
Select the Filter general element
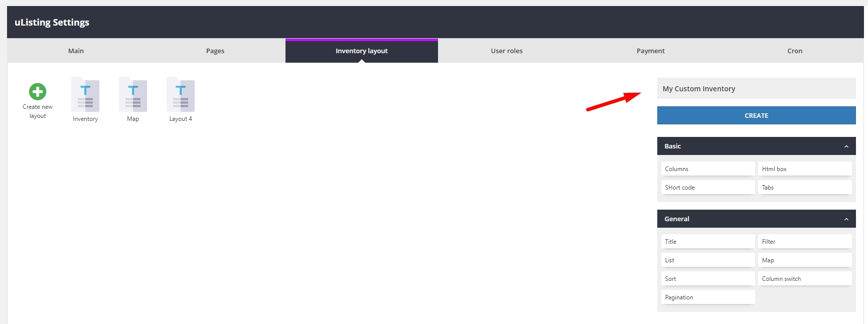coord(805,242)
